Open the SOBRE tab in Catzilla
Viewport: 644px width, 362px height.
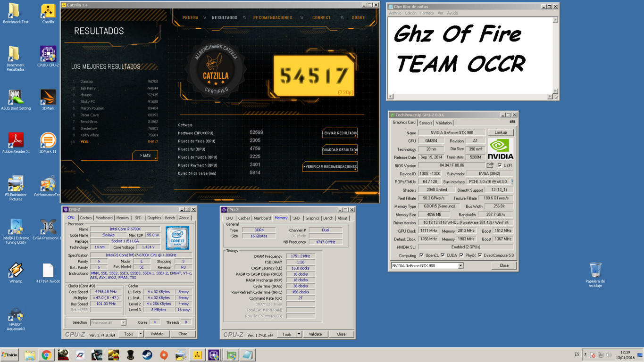tap(359, 17)
